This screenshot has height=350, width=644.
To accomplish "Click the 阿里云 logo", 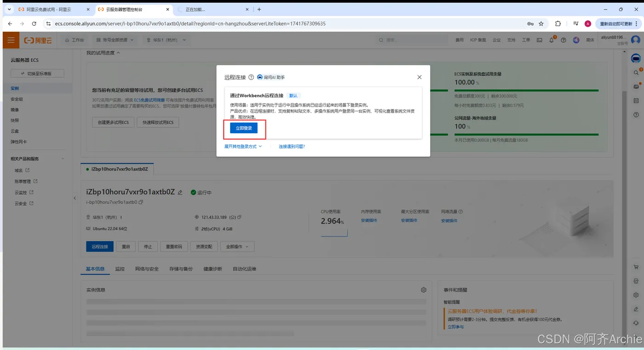I will (x=38, y=40).
